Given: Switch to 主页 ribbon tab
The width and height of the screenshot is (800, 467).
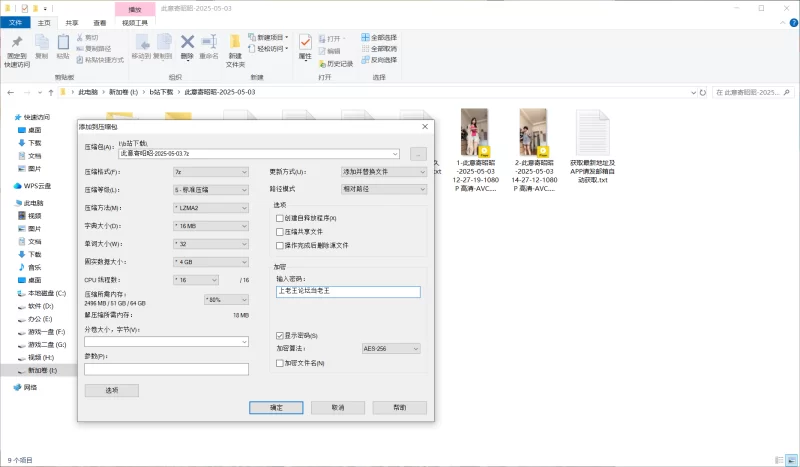Looking at the screenshot, I should point(44,23).
